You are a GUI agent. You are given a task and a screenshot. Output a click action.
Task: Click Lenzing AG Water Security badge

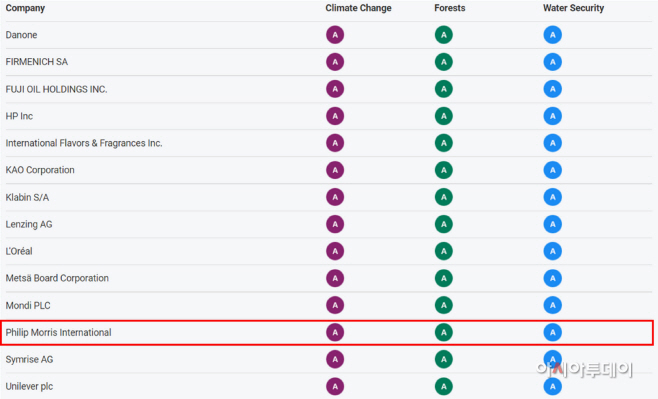tap(553, 224)
